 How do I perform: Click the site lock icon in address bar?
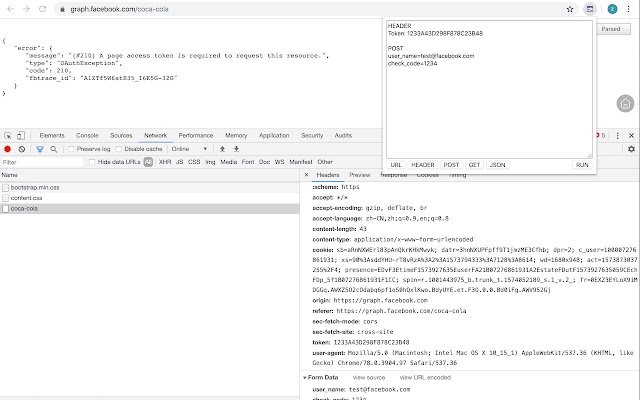point(62,9)
